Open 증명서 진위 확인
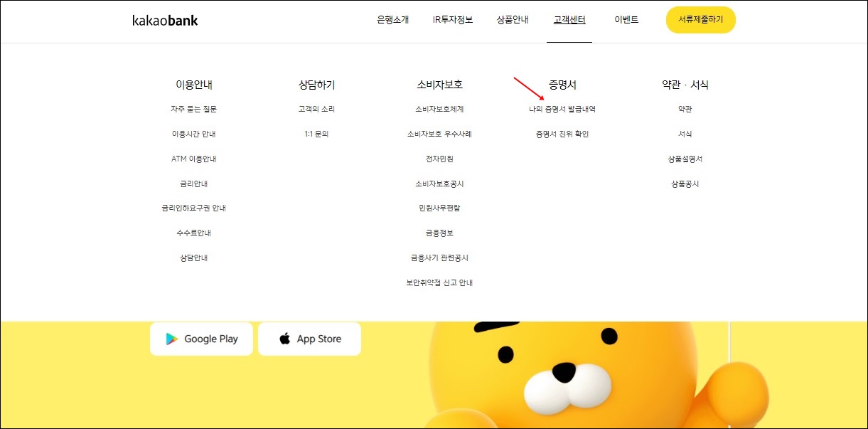Screen dimensions: 868x429 [562, 134]
